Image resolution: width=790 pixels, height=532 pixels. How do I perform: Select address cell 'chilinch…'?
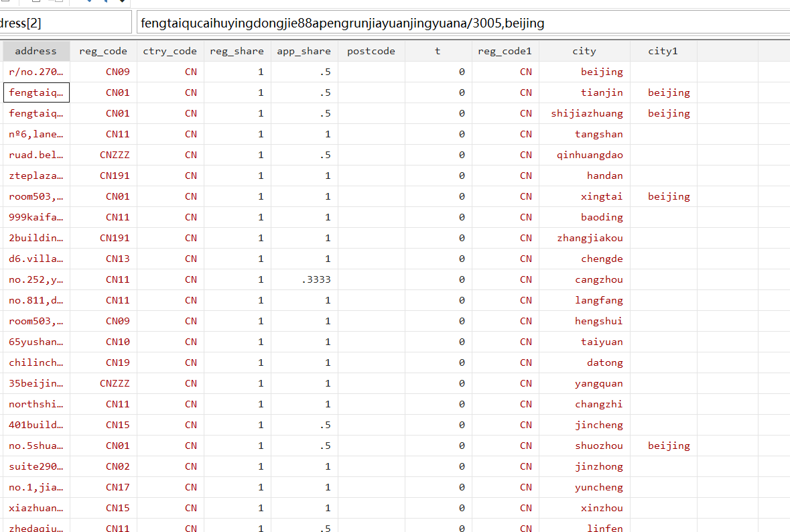click(x=36, y=362)
